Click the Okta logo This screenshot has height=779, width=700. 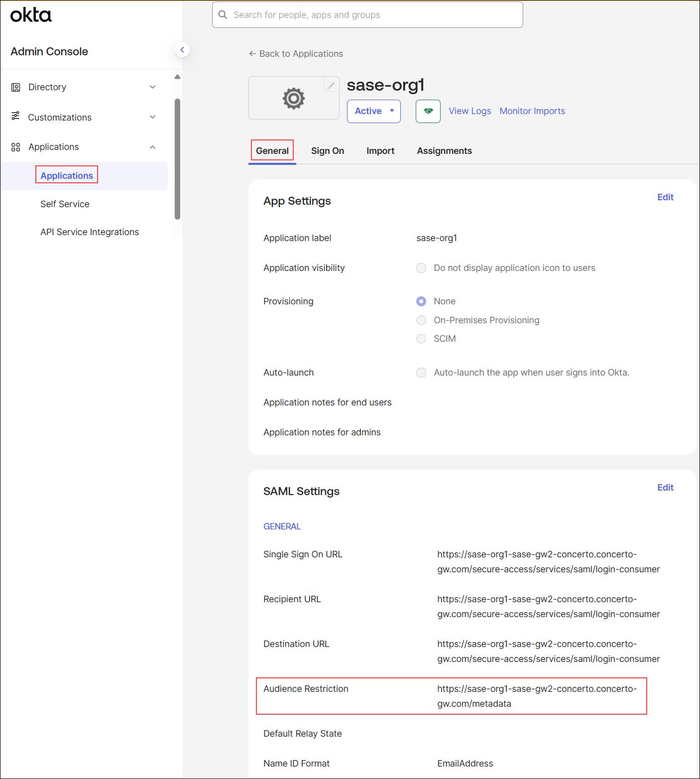pyautogui.click(x=30, y=15)
